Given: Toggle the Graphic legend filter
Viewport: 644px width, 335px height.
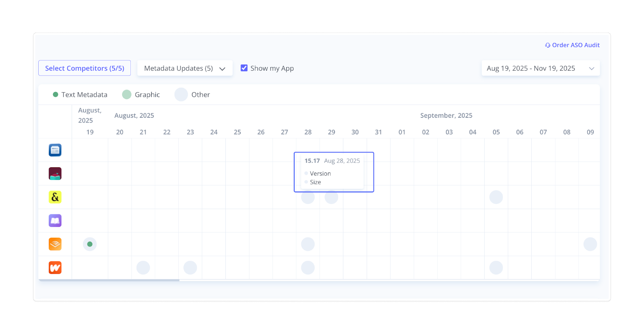Looking at the screenshot, I should [x=127, y=95].
